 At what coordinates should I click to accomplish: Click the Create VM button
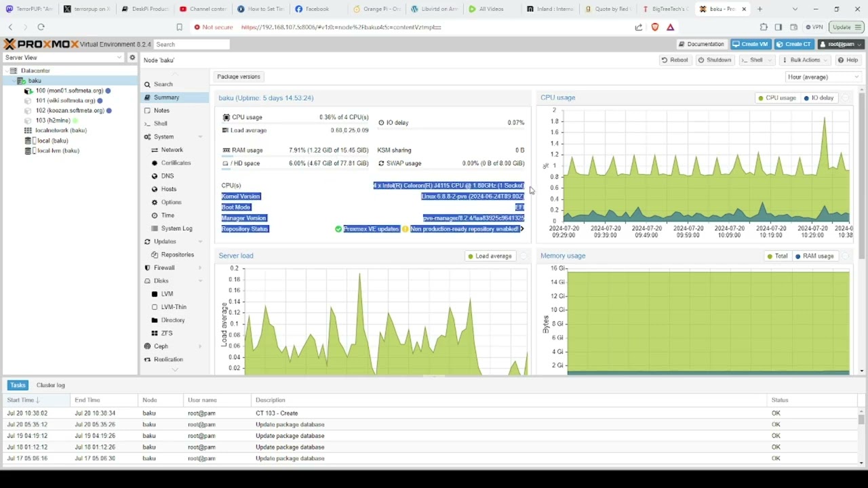coord(750,44)
